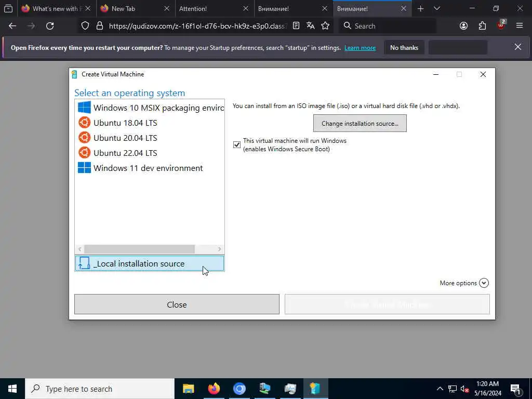
Task: Click the Server Manager taskbar icon
Action: click(x=264, y=389)
